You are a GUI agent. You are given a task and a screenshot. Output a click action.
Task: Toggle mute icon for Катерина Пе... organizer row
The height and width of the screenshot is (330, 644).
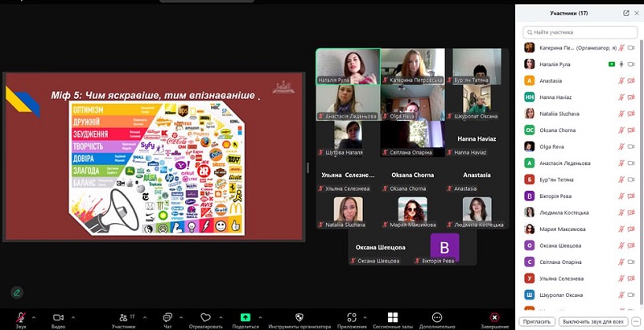621,48
